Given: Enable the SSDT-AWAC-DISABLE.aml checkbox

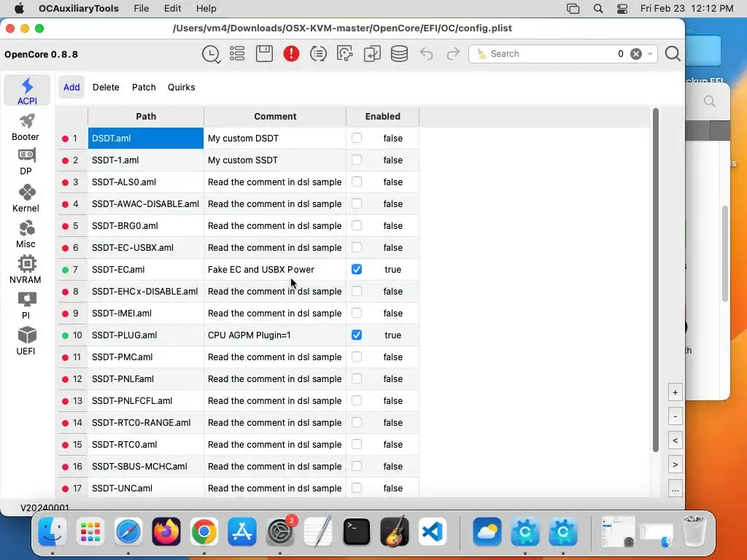Looking at the screenshot, I should tap(356, 204).
